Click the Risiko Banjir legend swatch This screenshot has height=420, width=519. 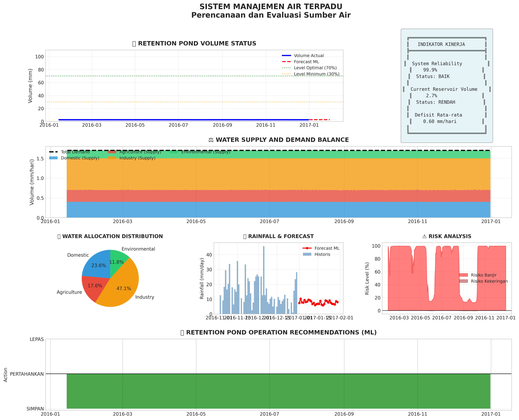point(463,275)
